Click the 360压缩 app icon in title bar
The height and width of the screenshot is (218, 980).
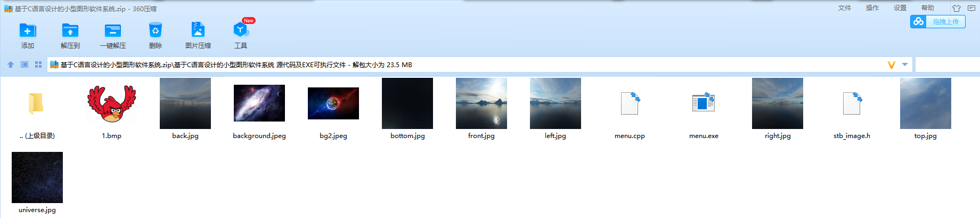8,9
